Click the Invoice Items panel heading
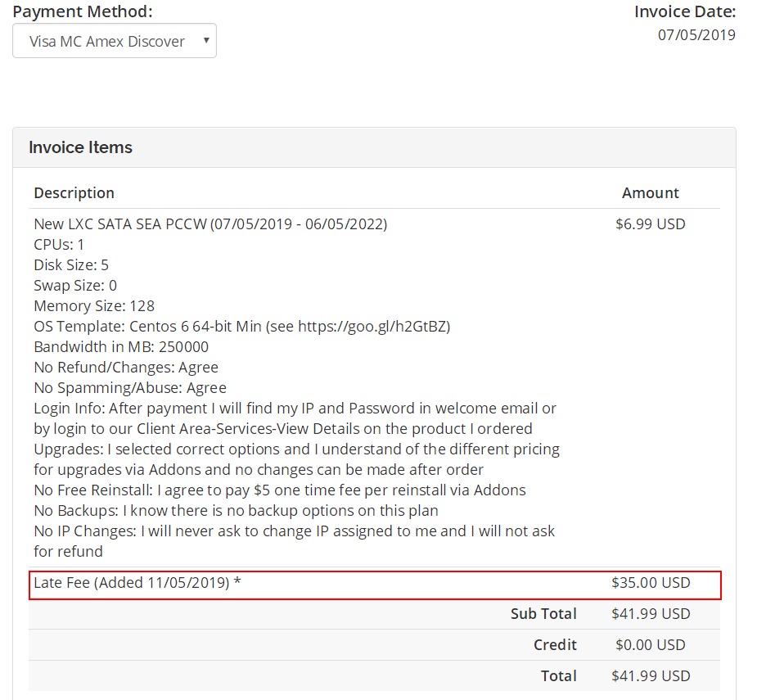 point(80,147)
